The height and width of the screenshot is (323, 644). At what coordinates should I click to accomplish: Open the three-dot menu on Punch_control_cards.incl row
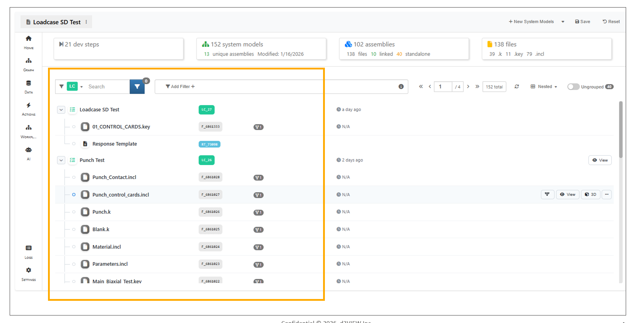606,194
